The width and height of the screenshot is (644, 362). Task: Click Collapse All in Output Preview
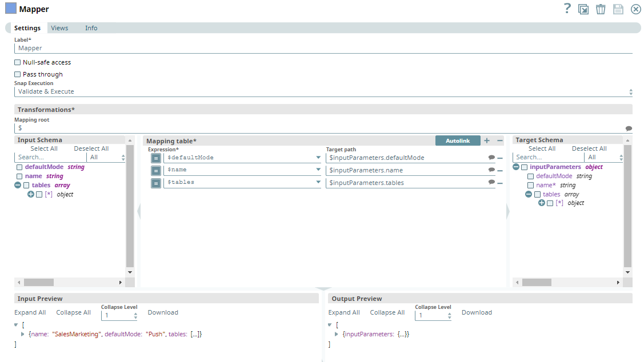tap(387, 312)
